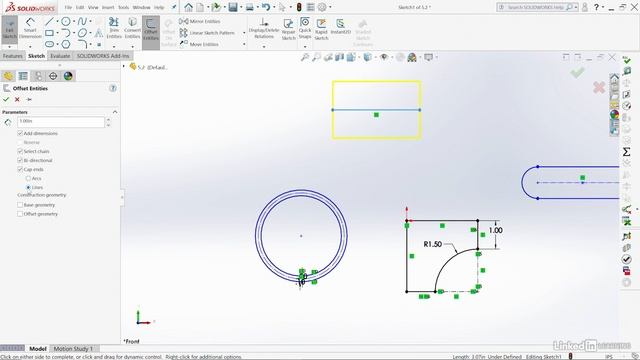
Task: Open the DimXpertManager panel tab
Action: click(x=53, y=76)
